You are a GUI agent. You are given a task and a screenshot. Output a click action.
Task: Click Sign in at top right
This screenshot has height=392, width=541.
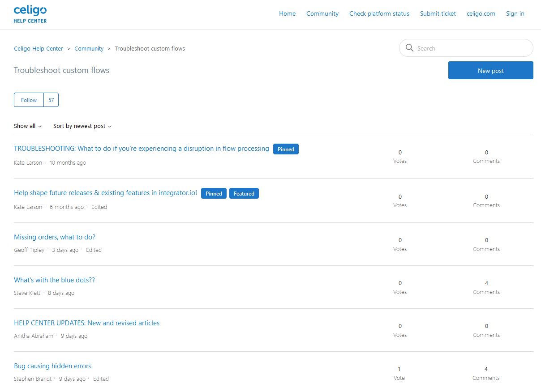pos(515,14)
